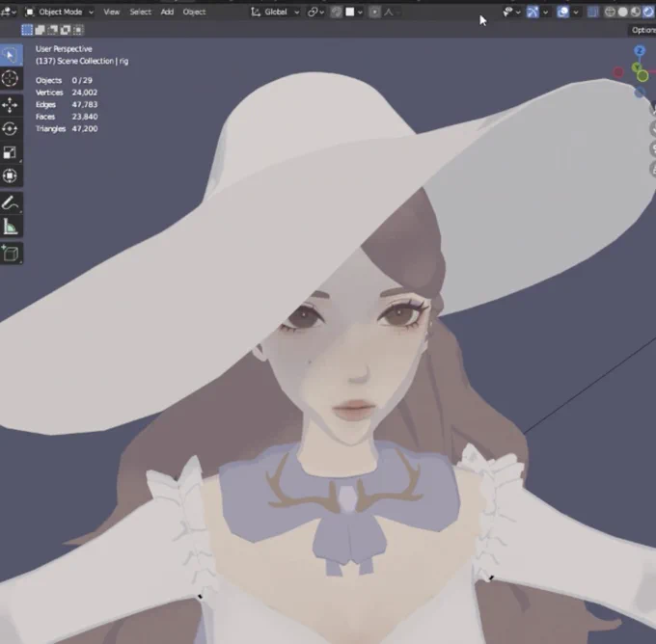Click the red negative X gizmo circle

pos(618,72)
